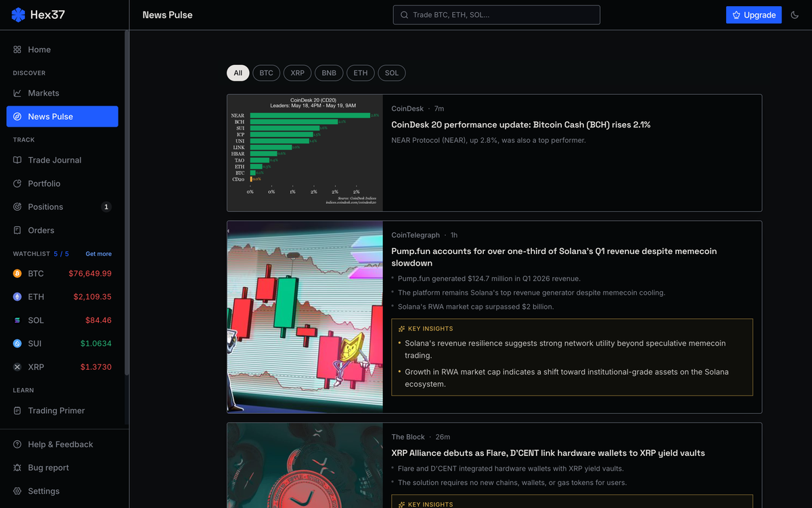Click the Hex37 logo icon

point(18,14)
